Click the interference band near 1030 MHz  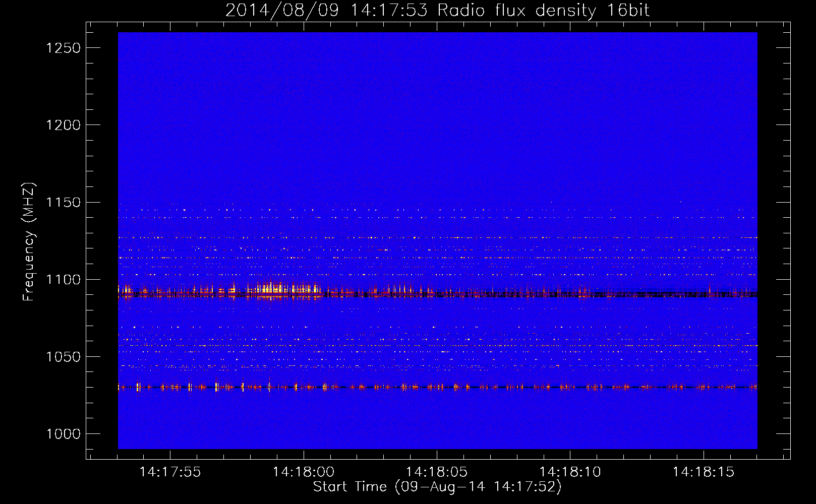[x=437, y=387]
